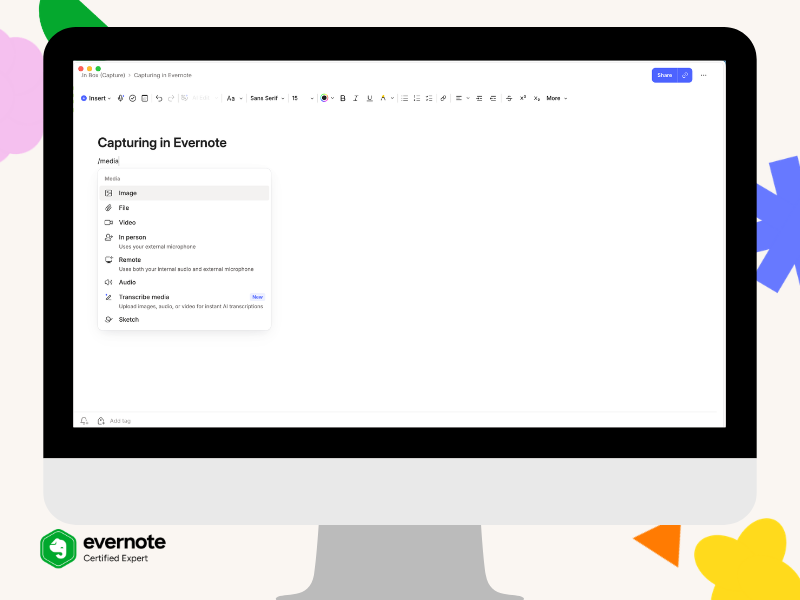
Task: Choose In person recording option
Action: pos(184,241)
